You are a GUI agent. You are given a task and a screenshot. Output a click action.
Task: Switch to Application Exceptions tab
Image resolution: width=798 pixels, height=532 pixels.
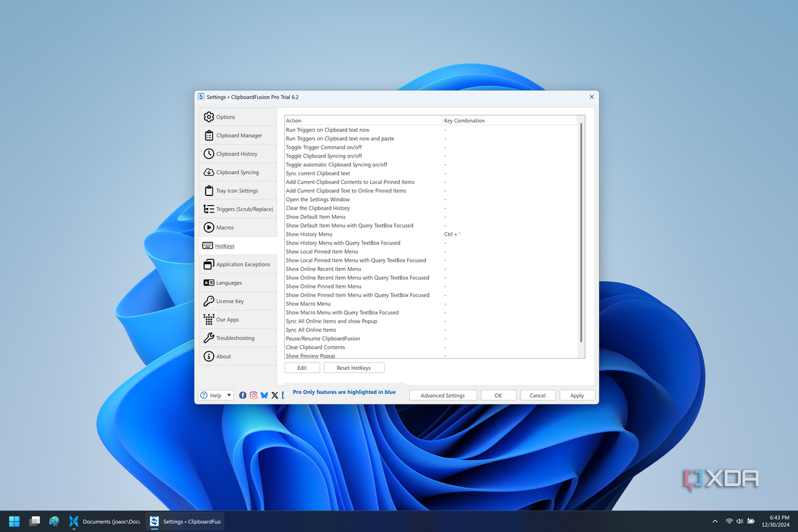coord(238,264)
